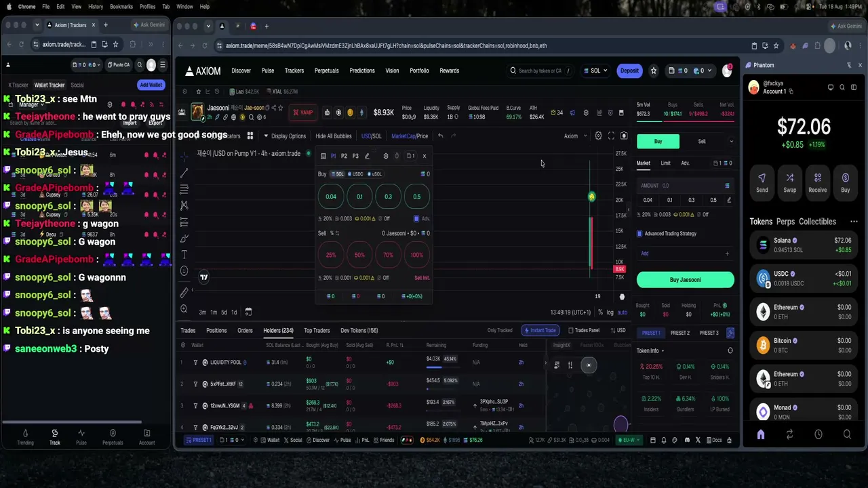Open the Pulse page in Axiom navigation
868x488 pixels.
tap(268, 70)
